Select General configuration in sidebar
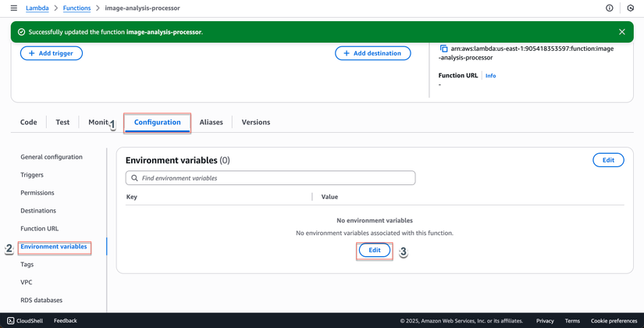The width and height of the screenshot is (644, 328). click(52, 157)
